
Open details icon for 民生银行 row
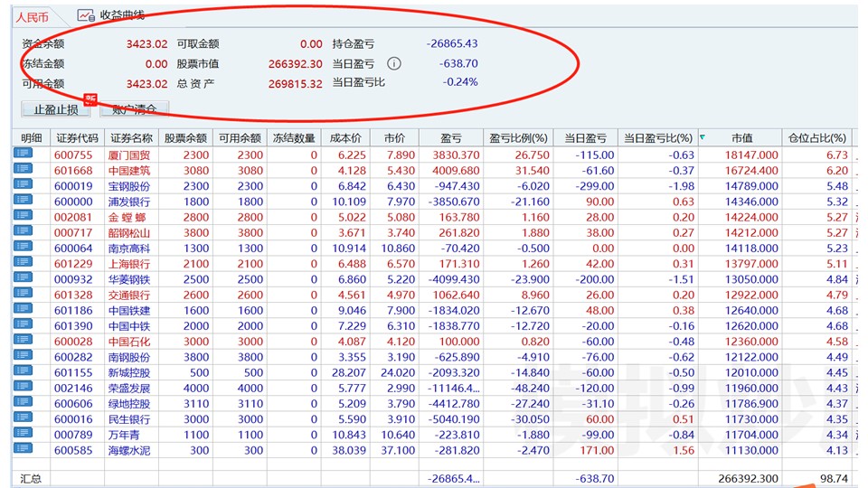pos(23,417)
